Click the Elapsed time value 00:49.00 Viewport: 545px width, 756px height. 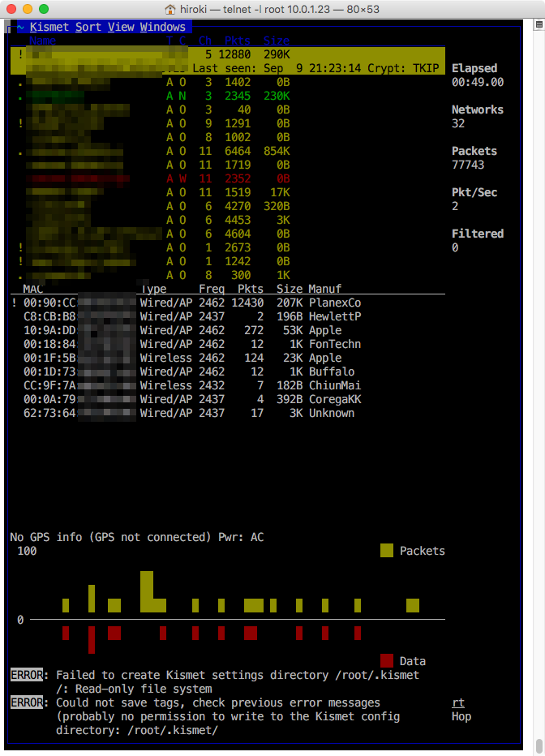478,82
